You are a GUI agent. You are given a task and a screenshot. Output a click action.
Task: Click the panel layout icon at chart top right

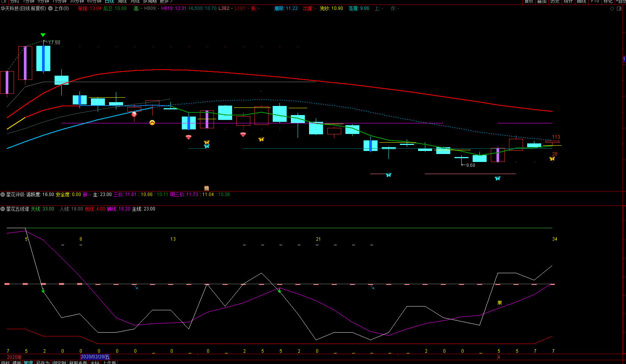[x=619, y=8]
